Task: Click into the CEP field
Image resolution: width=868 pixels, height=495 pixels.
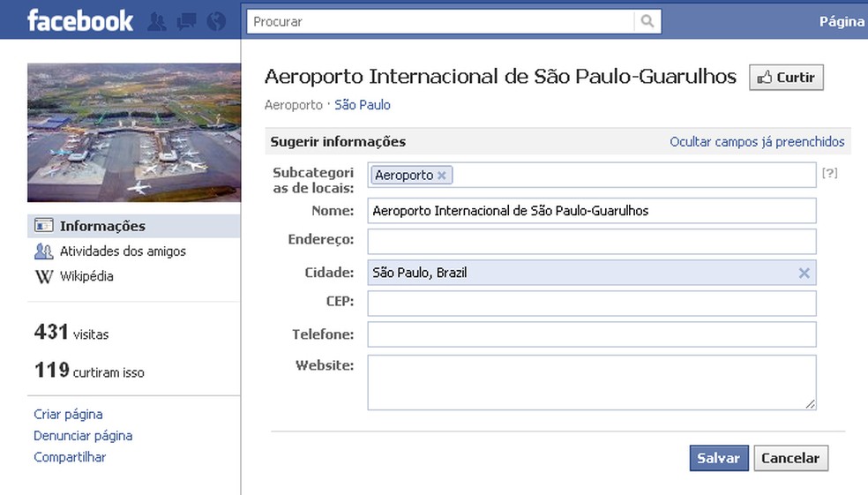Action: [x=592, y=304]
